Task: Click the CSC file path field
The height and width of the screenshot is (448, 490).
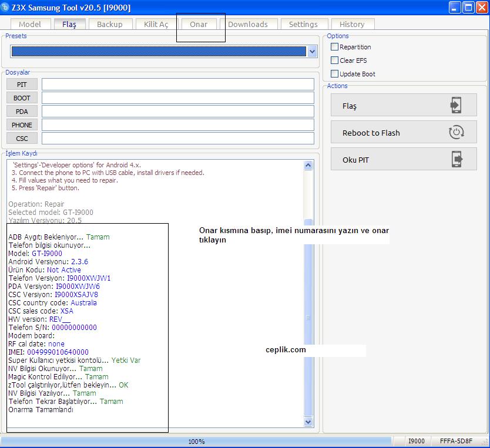Action: pyautogui.click(x=178, y=139)
